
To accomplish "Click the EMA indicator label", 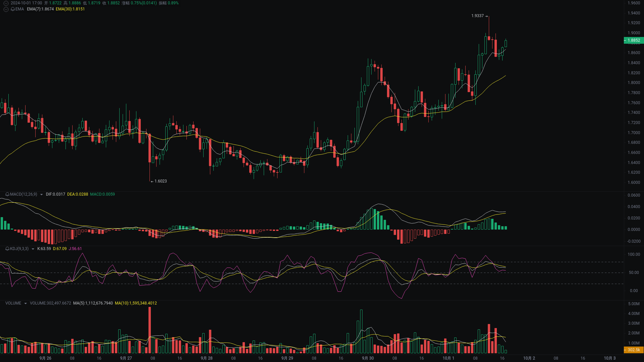I will pos(19,9).
